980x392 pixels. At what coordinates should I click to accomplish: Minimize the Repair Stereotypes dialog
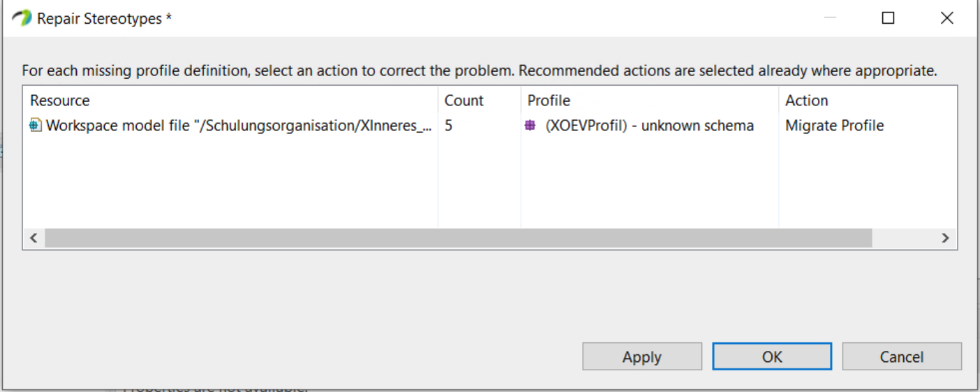(x=830, y=19)
